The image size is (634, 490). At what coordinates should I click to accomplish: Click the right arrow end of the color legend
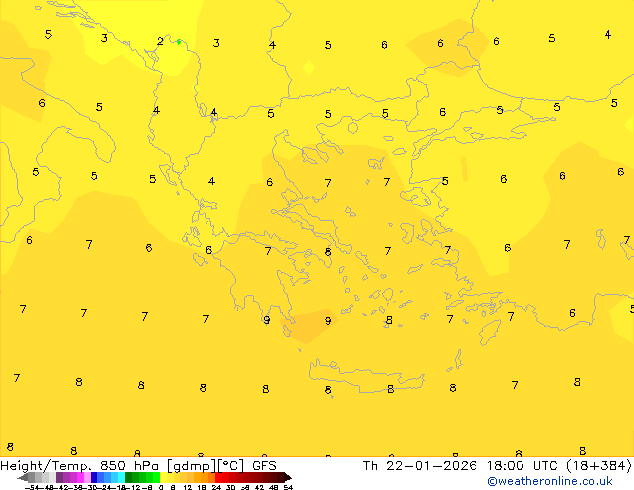pos(288,478)
